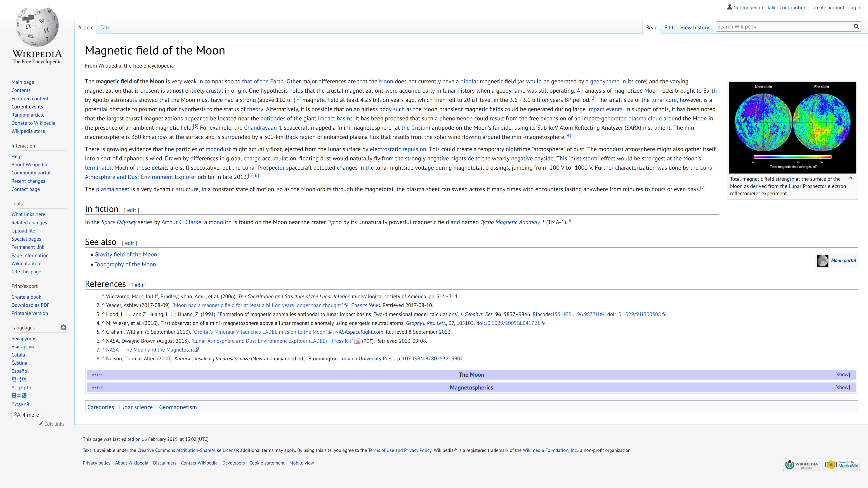Edit the In fiction section
868x488 pixels.
pos(131,210)
